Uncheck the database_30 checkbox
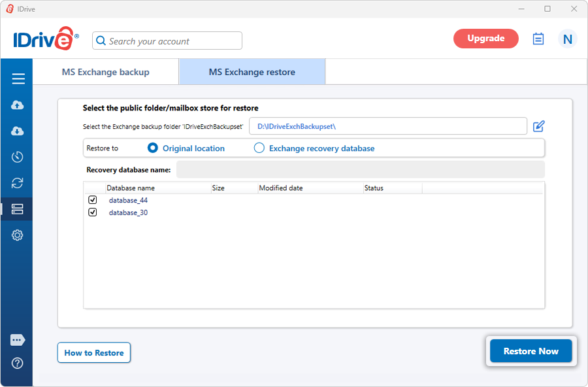Screen dimensions: 588x387 (93, 212)
